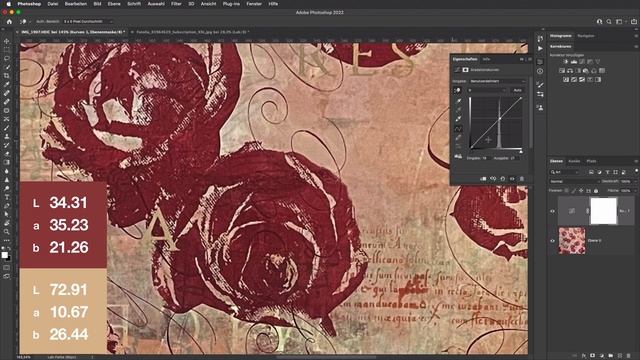Click the Auto button in curves
640x360 pixels.
click(518, 90)
